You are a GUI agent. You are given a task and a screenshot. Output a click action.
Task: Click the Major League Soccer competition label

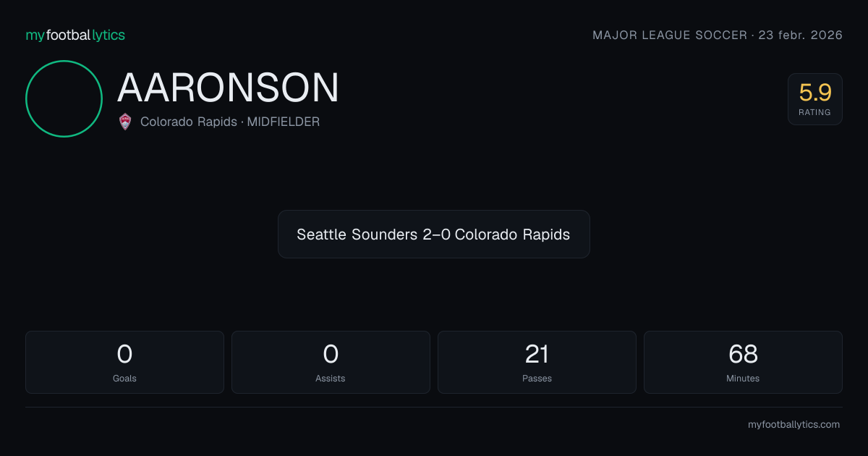pyautogui.click(x=670, y=35)
